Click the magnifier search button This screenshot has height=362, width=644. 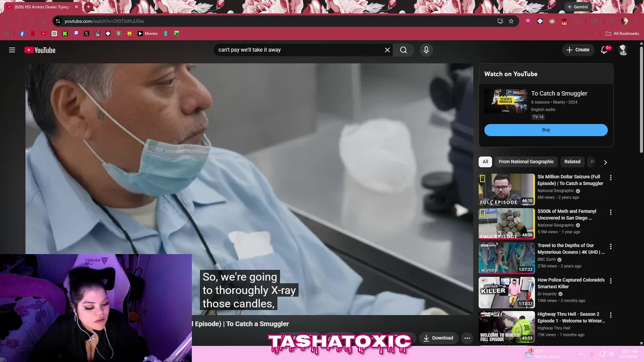[x=404, y=50]
